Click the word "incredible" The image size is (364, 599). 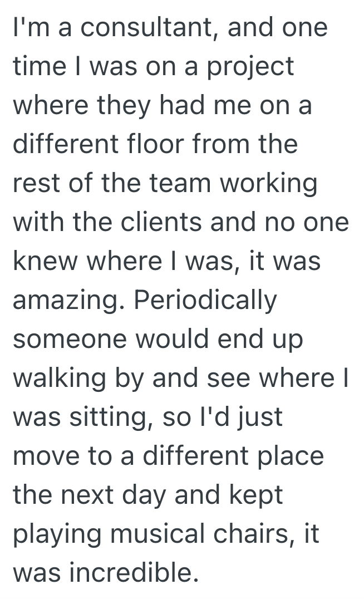(133, 573)
